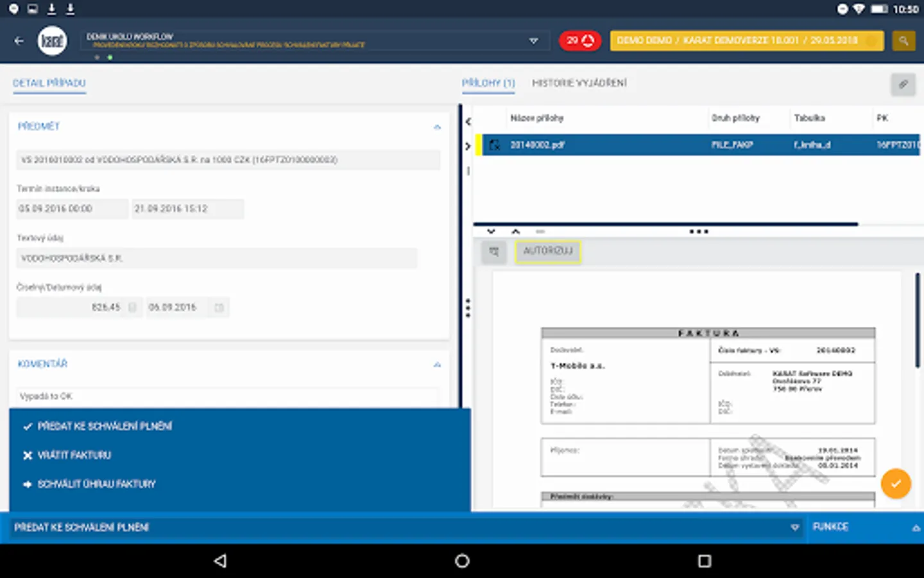Open the PŘEDAT KE SCHVÁLENÍ PLNĚNÍ dropdown arrow
The height and width of the screenshot is (578, 924).
click(794, 527)
